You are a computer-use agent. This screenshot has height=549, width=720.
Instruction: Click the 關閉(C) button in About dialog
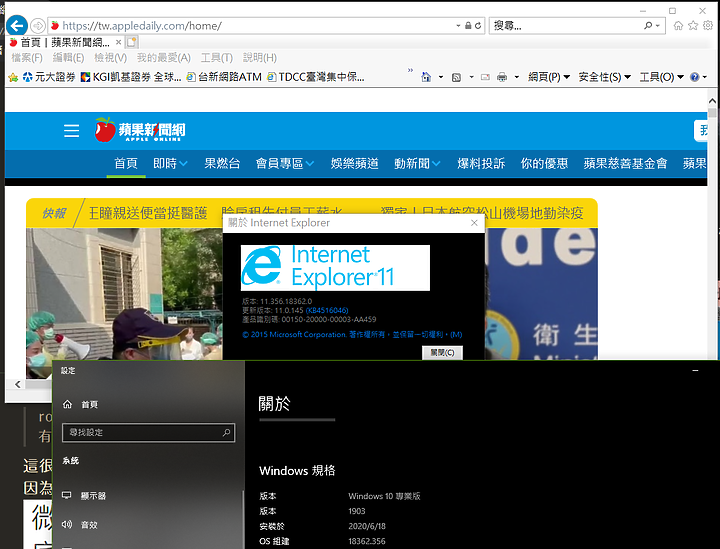442,353
